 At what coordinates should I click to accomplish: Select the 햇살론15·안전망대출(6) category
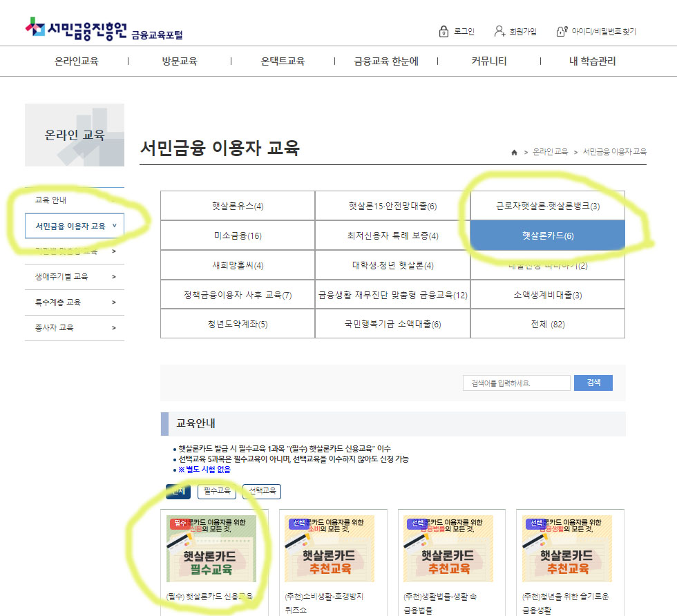(392, 206)
